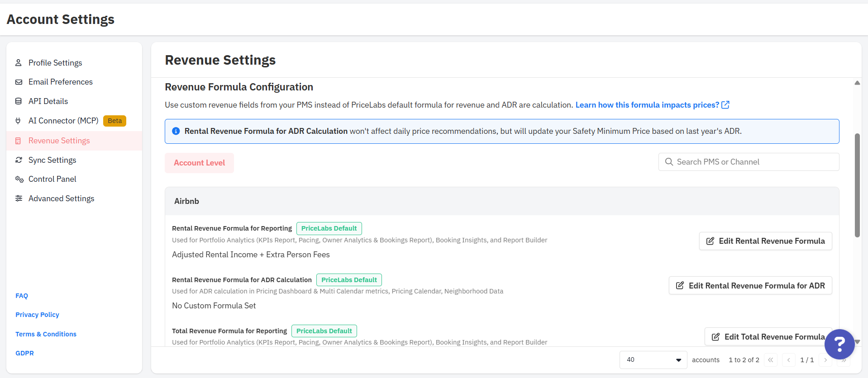Open the GDPR link

(x=24, y=353)
